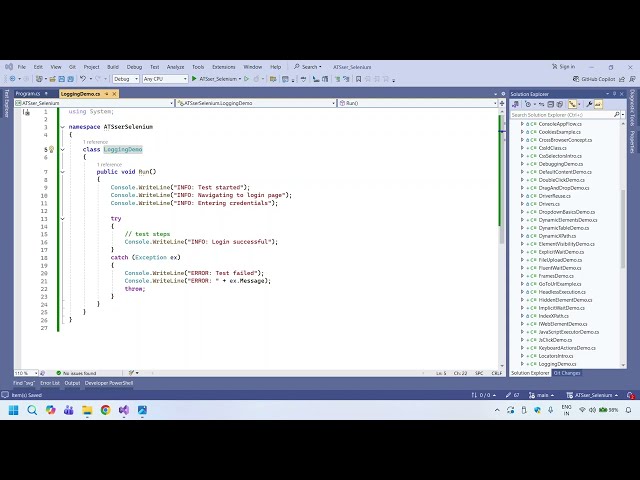
Task: Click the Save icon in toolbar
Action: [x=62, y=79]
